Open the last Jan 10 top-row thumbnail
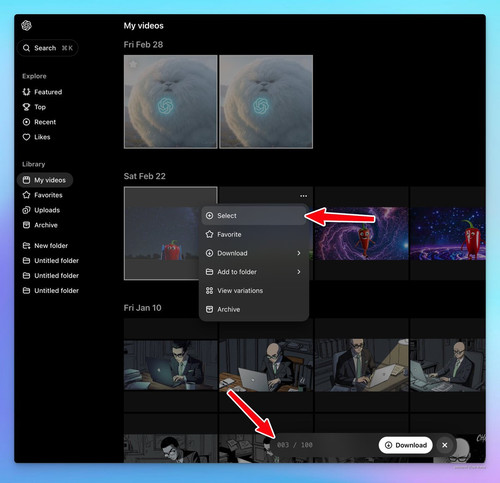The width and height of the screenshot is (500, 483). click(448, 365)
